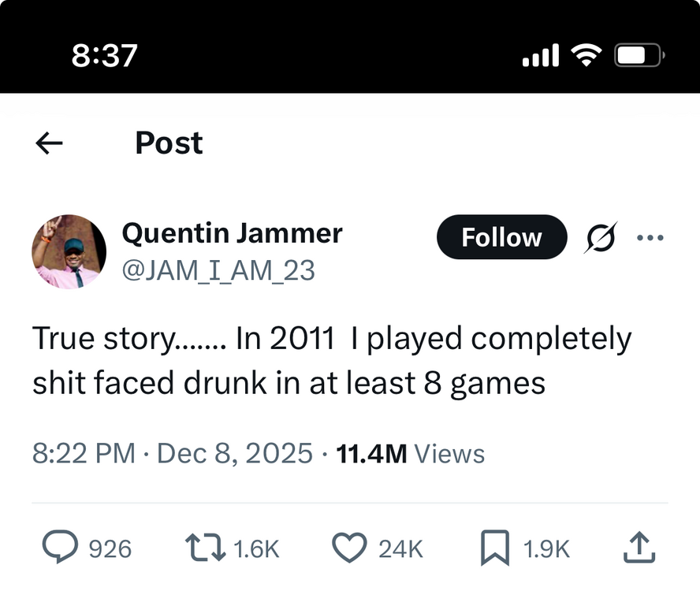The image size is (700, 591).
Task: Tap the 11.4M Views count
Action: 410,454
